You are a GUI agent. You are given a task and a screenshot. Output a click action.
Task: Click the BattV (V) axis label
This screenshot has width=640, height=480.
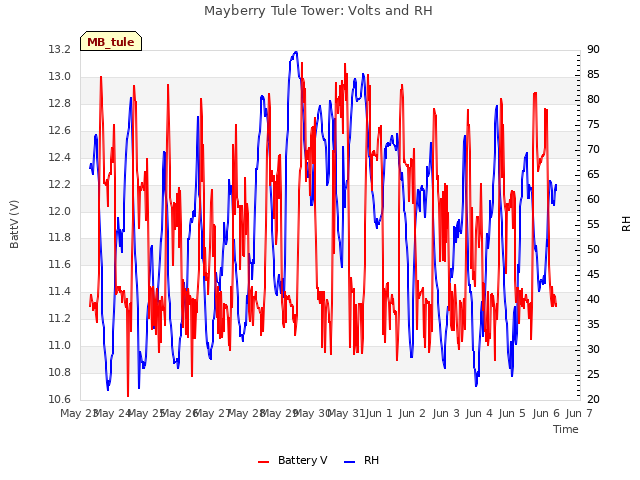coord(14,224)
